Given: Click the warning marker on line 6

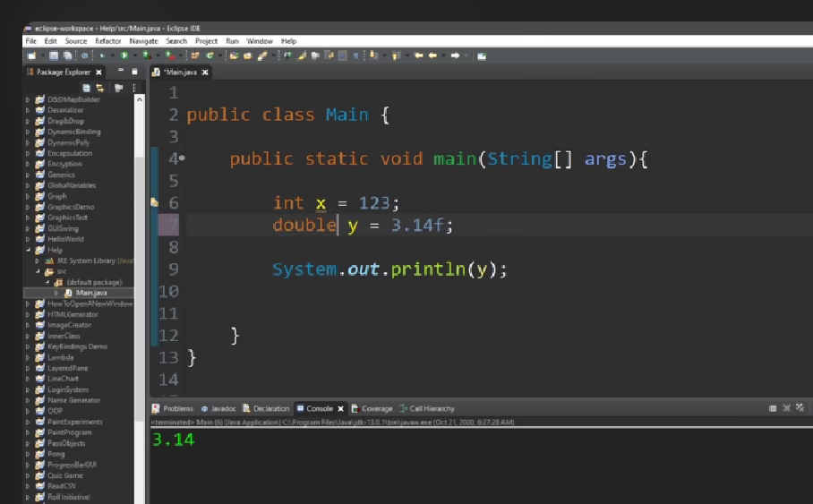Looking at the screenshot, I should [x=154, y=203].
